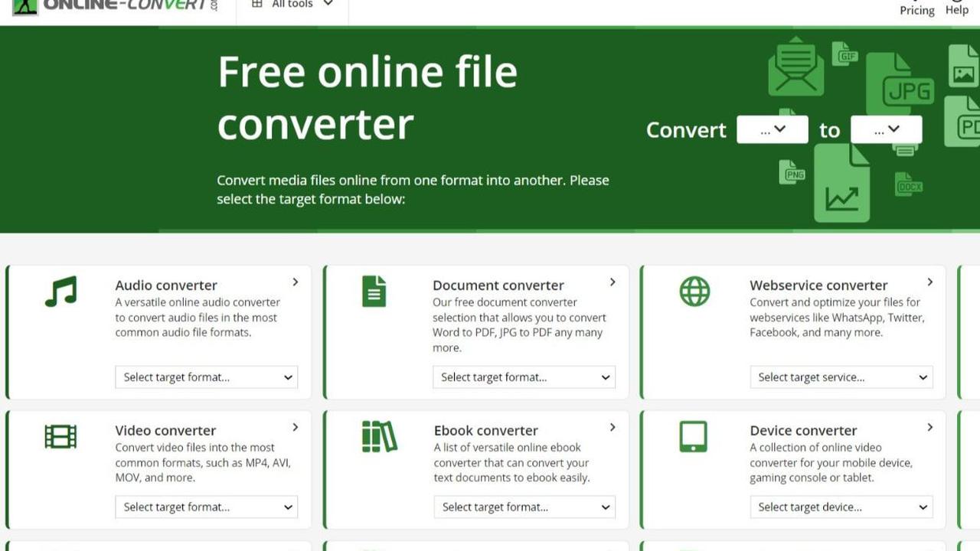Click the Document converter page icon
This screenshot has height=551, width=980.
[x=374, y=292]
